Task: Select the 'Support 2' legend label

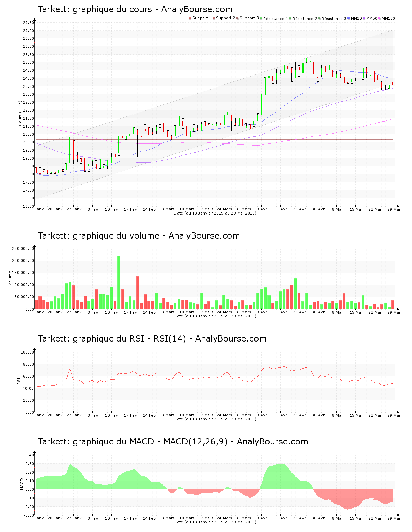Action: click(226, 18)
